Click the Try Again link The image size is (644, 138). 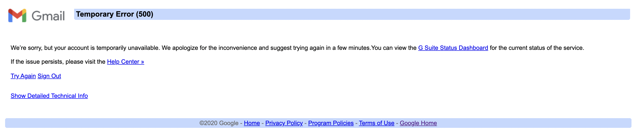pyautogui.click(x=23, y=76)
